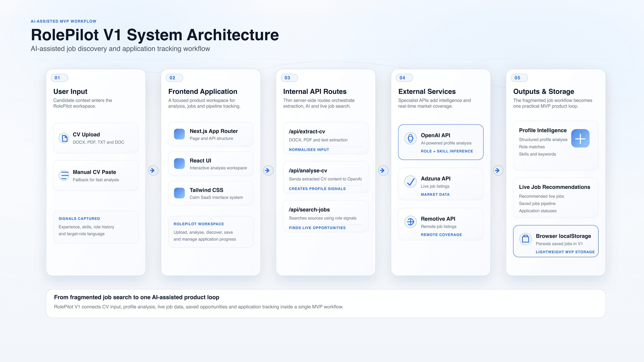Click the OpenAI API title text
Screen dimensions: 644x362
tap(435, 135)
